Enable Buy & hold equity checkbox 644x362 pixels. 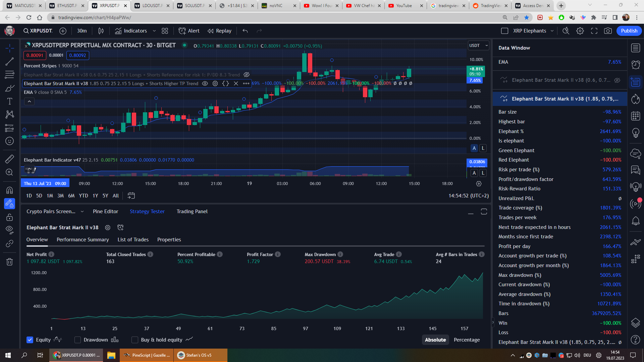point(135,340)
